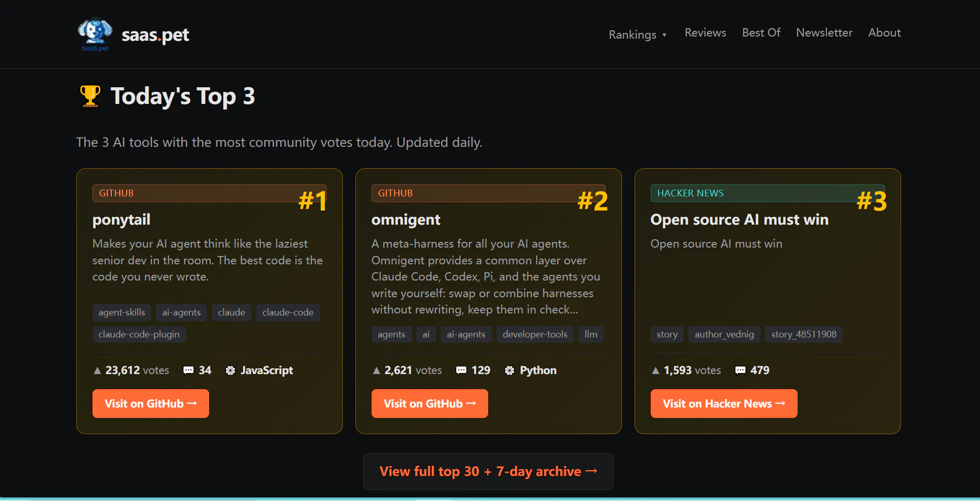Click the Python language label
The height and width of the screenshot is (501, 980).
pyautogui.click(x=538, y=370)
